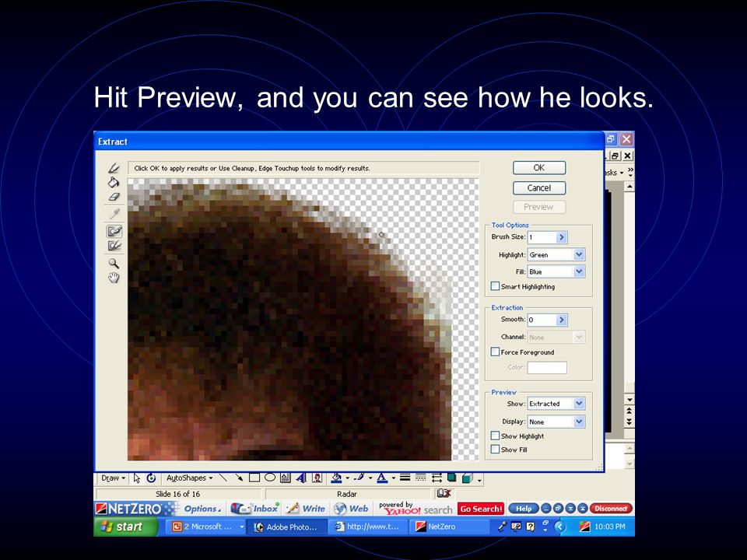The width and height of the screenshot is (747, 560).
Task: Switch to NetZero taskbar button
Action: (x=449, y=527)
